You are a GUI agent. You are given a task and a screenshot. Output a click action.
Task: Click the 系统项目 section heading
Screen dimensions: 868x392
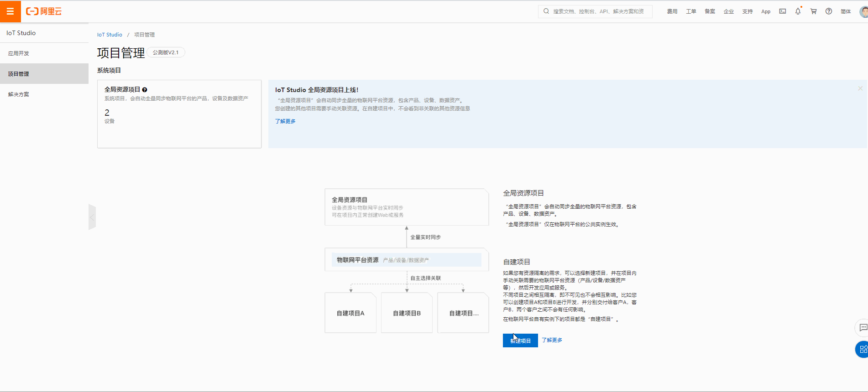click(109, 70)
